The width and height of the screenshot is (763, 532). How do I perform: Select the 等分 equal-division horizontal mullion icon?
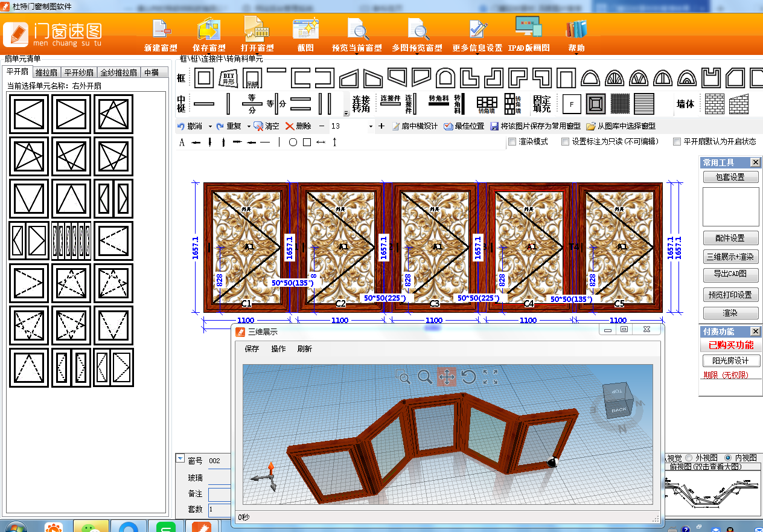(x=252, y=104)
